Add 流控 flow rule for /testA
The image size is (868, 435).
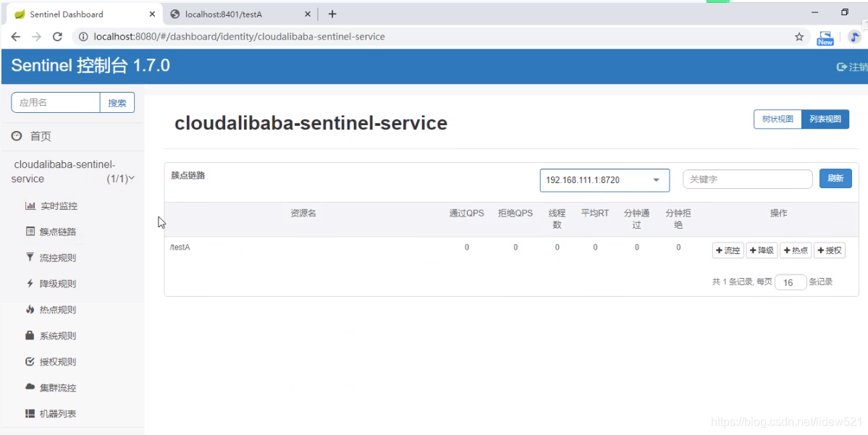[728, 250]
